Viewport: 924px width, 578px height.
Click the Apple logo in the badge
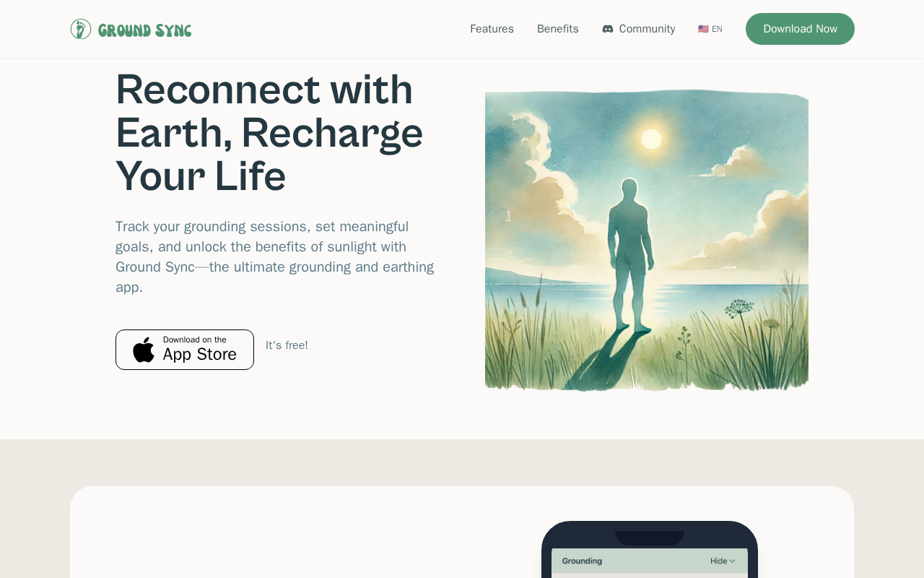pyautogui.click(x=144, y=350)
